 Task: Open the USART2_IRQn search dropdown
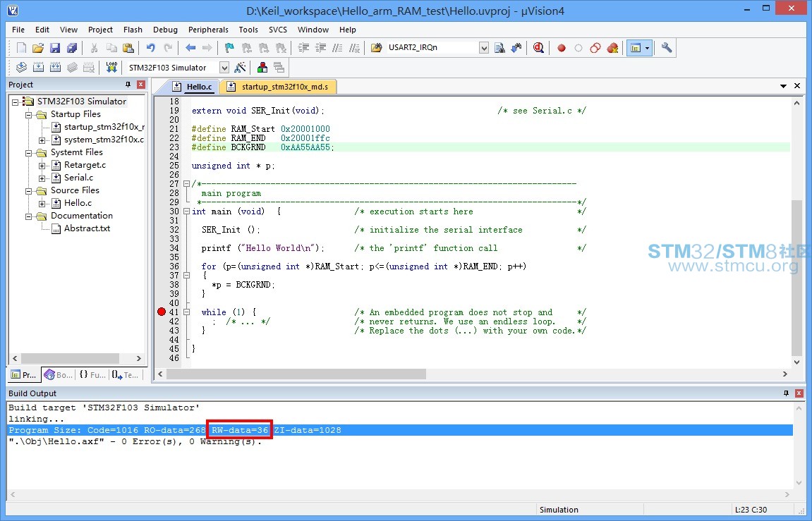484,48
